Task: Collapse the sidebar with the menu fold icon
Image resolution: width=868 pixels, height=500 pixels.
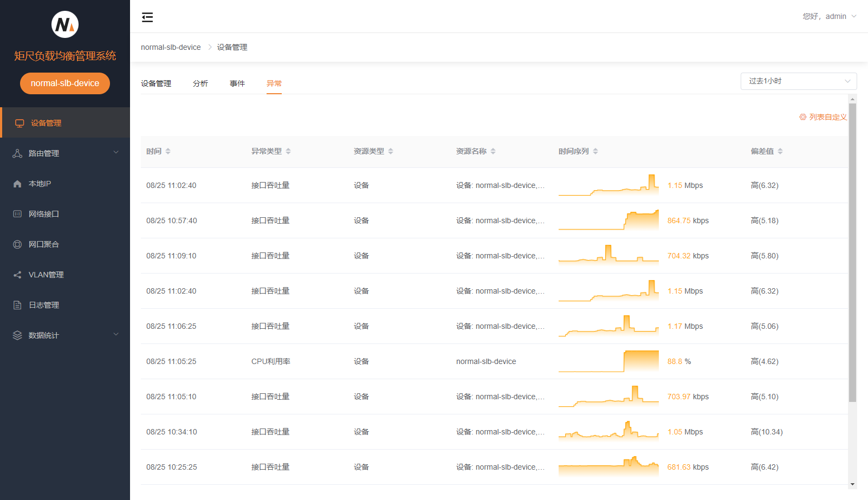Action: pyautogui.click(x=147, y=17)
